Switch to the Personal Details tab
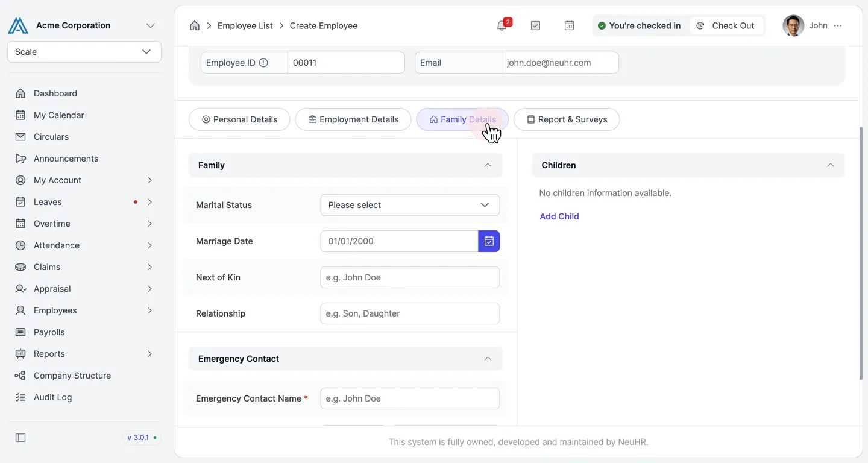 [x=239, y=119]
